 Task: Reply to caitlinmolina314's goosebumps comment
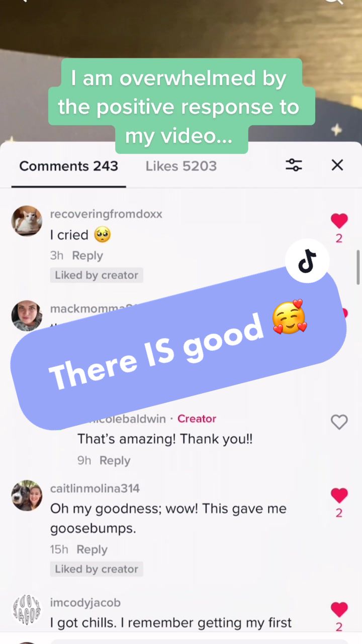[x=92, y=549]
